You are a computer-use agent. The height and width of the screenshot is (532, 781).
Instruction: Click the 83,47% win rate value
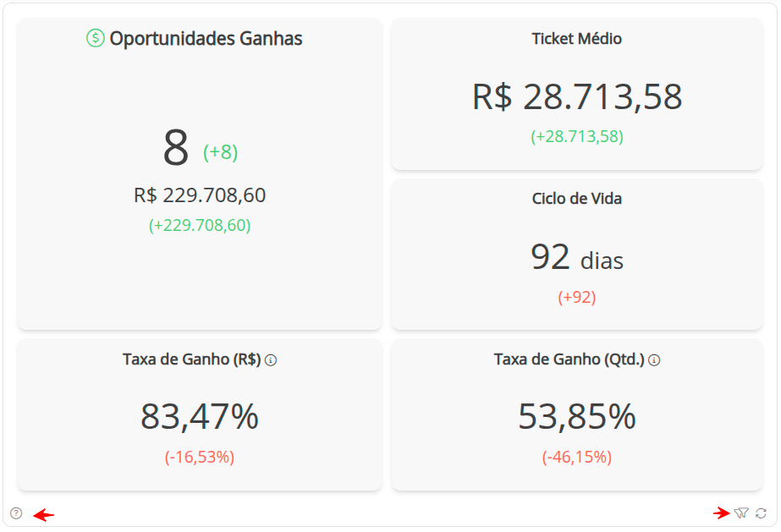pyautogui.click(x=200, y=416)
